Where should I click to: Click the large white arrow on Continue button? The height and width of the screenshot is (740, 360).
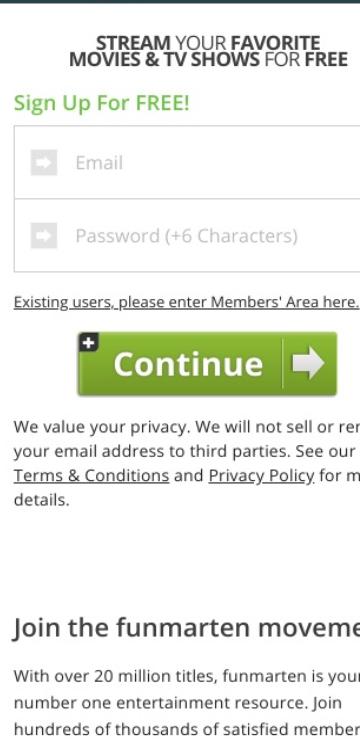(x=309, y=363)
